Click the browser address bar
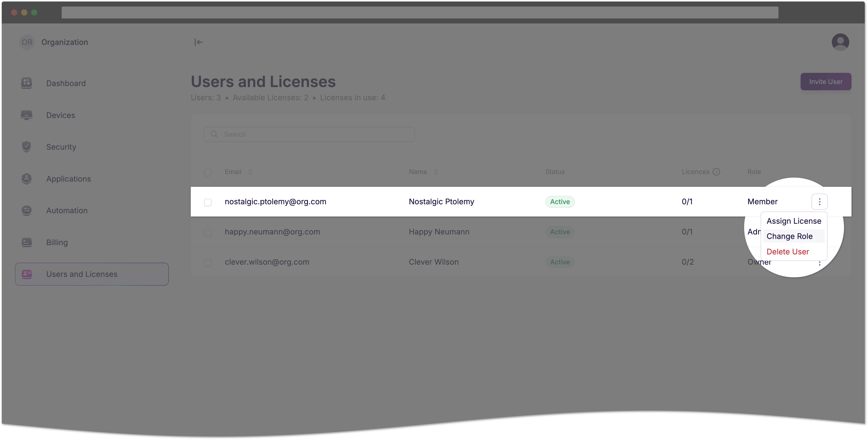This screenshot has height=440, width=868. tap(420, 12)
